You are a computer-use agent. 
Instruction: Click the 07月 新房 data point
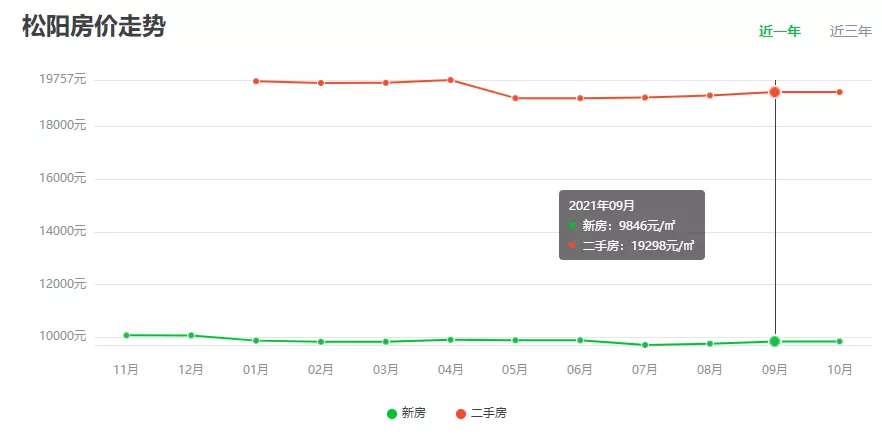coord(645,345)
